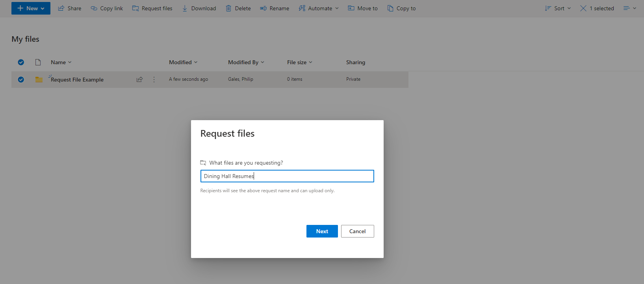Click the Delete trash icon

pyautogui.click(x=228, y=8)
